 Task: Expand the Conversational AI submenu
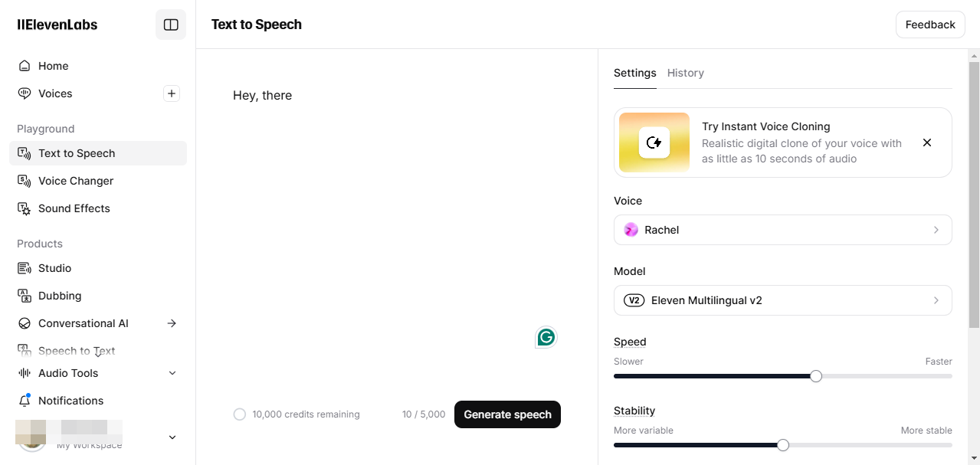(x=172, y=323)
